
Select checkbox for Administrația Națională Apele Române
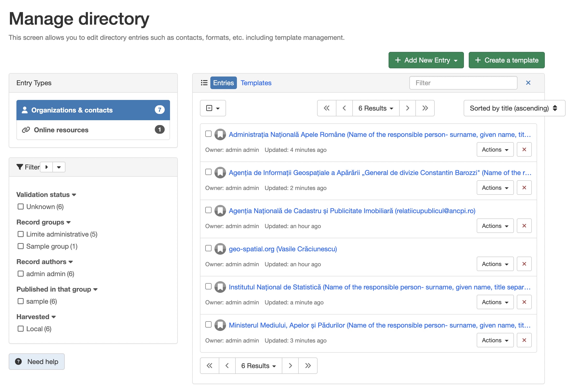[208, 134]
